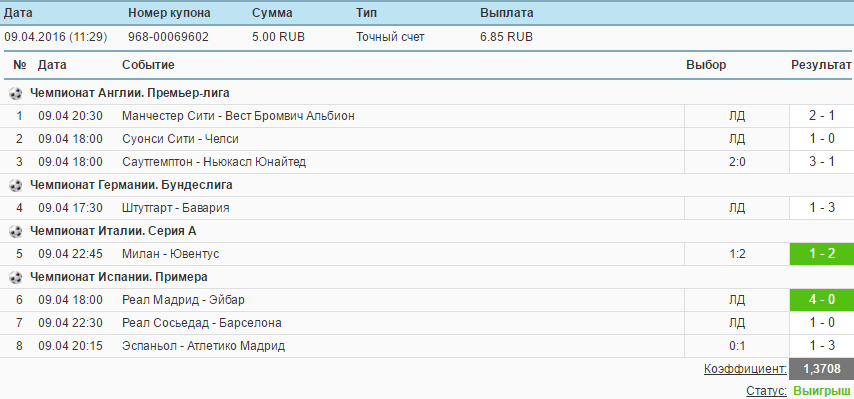Viewport: 854px width, 399px height.
Task: Click the Точный счет bet type
Action: click(390, 37)
